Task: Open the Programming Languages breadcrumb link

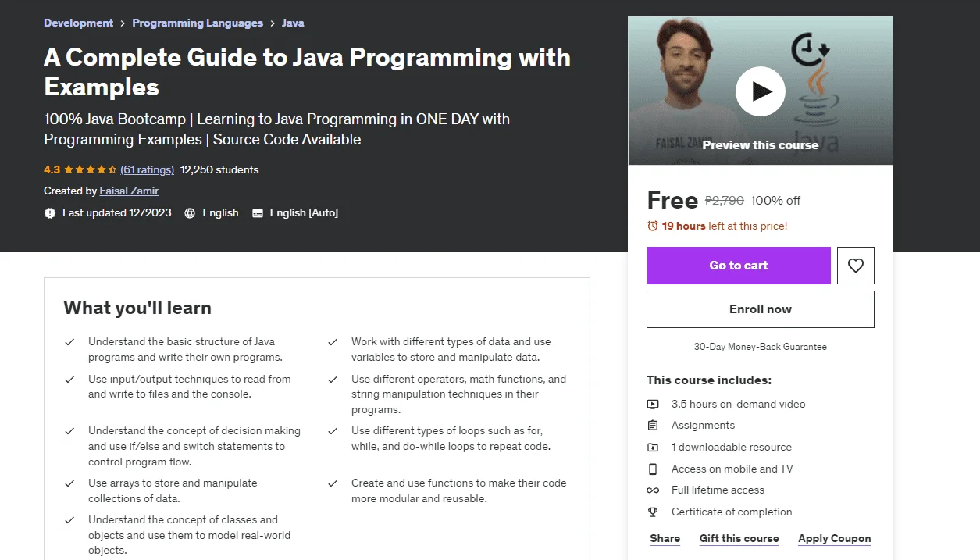Action: (x=198, y=23)
